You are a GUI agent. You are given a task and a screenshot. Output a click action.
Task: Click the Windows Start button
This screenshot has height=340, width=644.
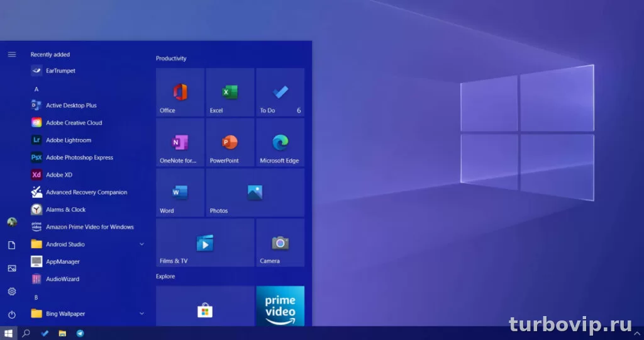point(8,333)
